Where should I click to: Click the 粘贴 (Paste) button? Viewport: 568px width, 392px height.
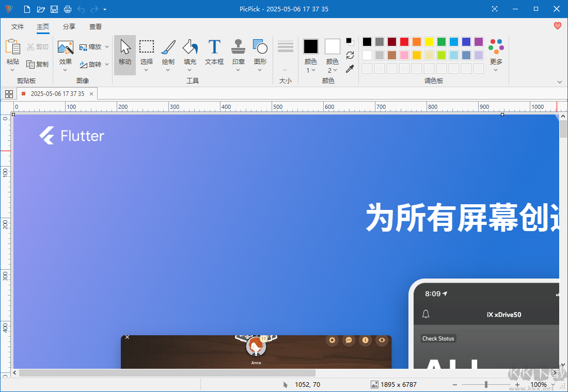[x=12, y=52]
